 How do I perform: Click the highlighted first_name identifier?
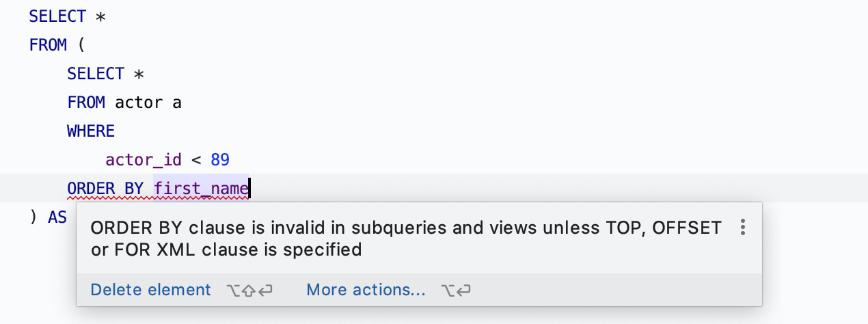[x=201, y=188]
